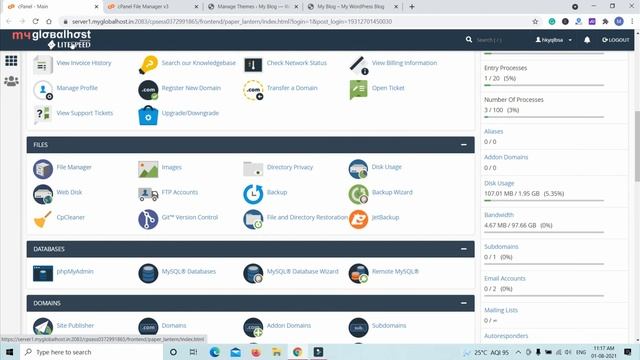Click the Mailing Lists statistics link
The height and width of the screenshot is (360, 640).
coord(500,310)
